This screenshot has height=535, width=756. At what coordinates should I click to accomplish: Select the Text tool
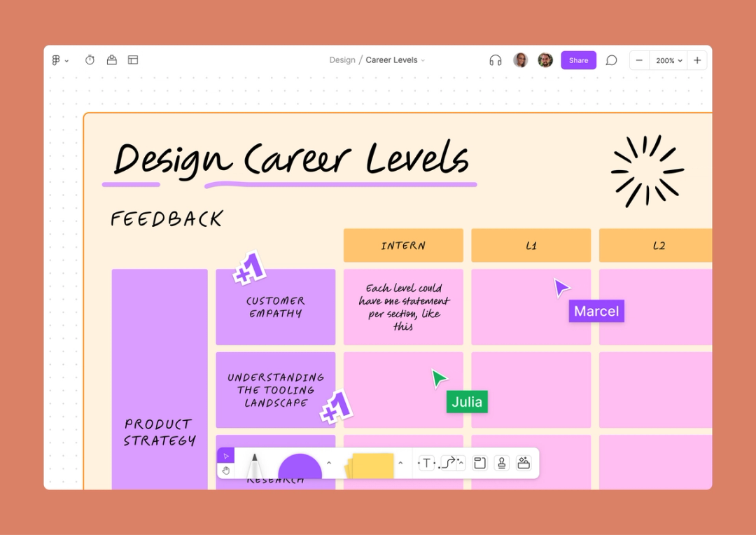426,463
